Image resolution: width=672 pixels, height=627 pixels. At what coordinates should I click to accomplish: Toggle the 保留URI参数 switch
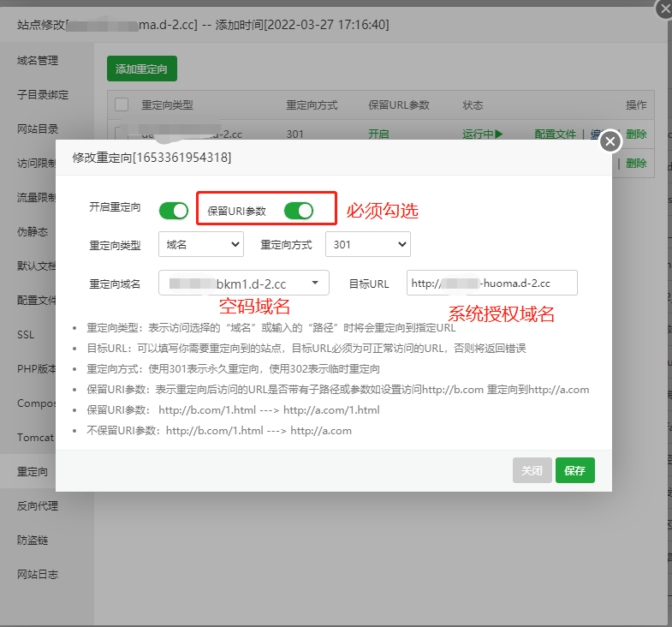pos(298,210)
